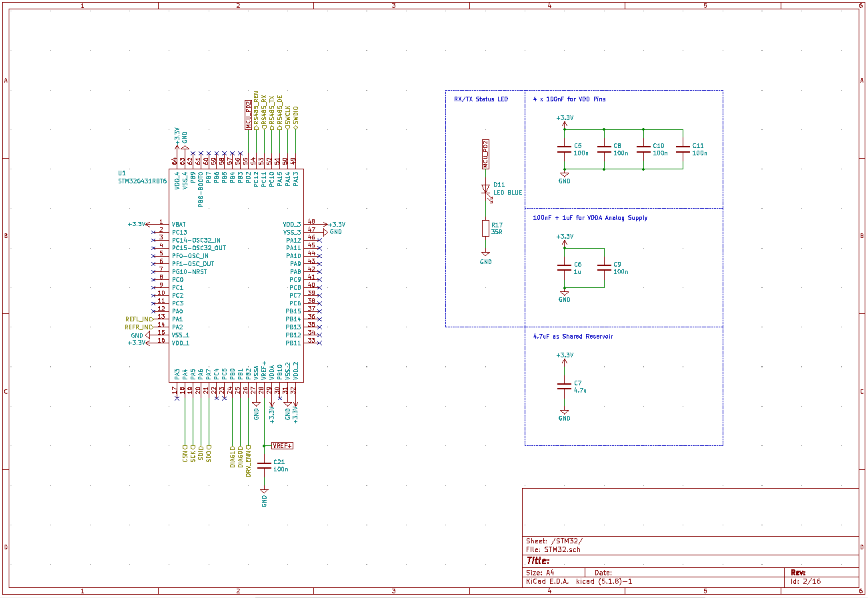This screenshot has width=868, height=598.
Task: Click the RS485_REN net label
Action: [x=256, y=109]
